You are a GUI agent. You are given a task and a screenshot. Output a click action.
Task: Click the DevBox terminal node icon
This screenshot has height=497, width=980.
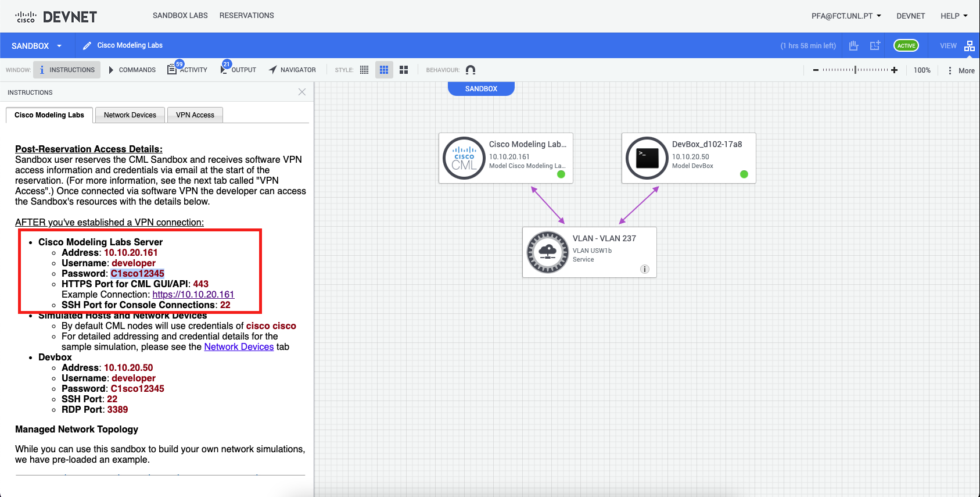pos(647,158)
